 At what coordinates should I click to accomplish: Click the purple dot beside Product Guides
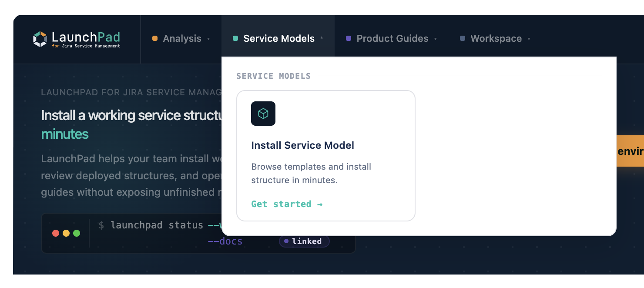349,38
